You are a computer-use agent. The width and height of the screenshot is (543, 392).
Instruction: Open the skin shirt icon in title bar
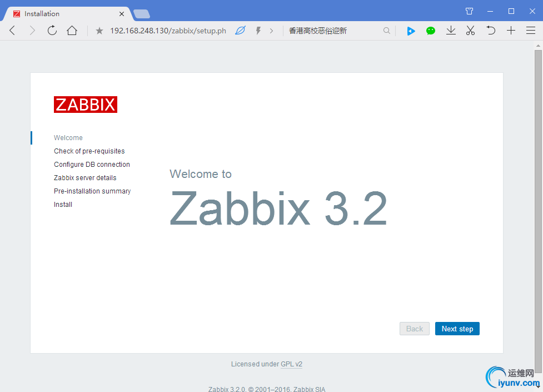click(469, 11)
